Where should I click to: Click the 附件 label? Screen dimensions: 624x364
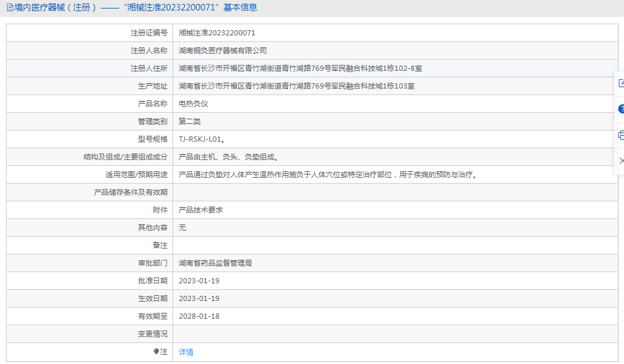pos(160,210)
